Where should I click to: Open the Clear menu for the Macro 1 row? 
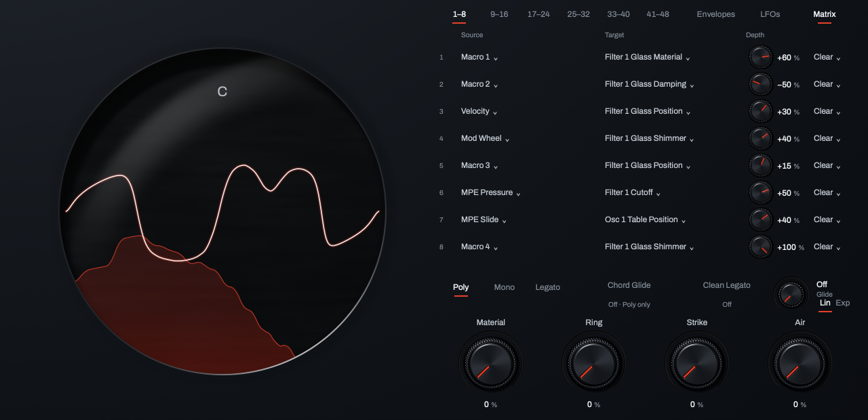point(827,58)
